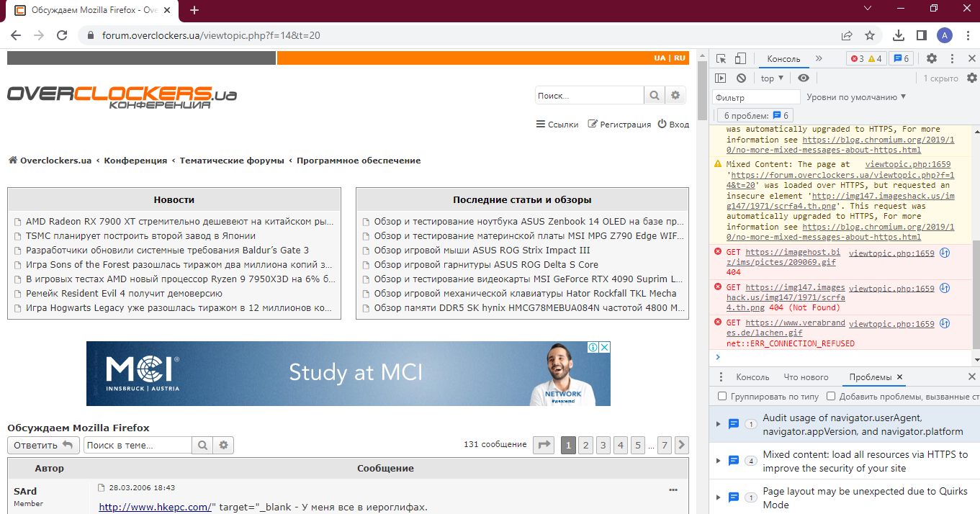Click the Фильтр console filter field
The width and height of the screenshot is (980, 514).
click(756, 97)
